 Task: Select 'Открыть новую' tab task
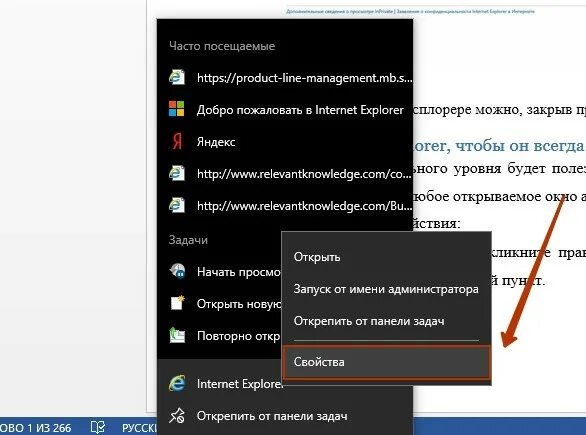click(220, 304)
